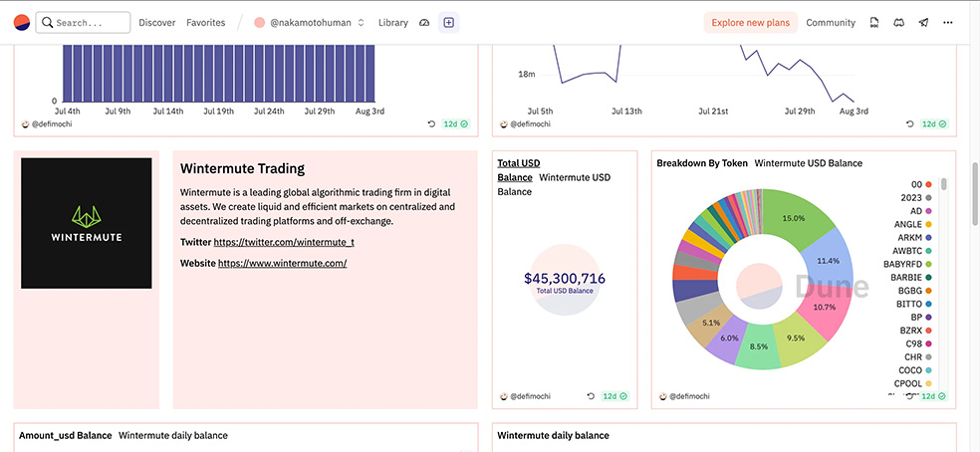Click the Wintermute Trading heading
Image resolution: width=980 pixels, height=452 pixels.
click(x=242, y=168)
